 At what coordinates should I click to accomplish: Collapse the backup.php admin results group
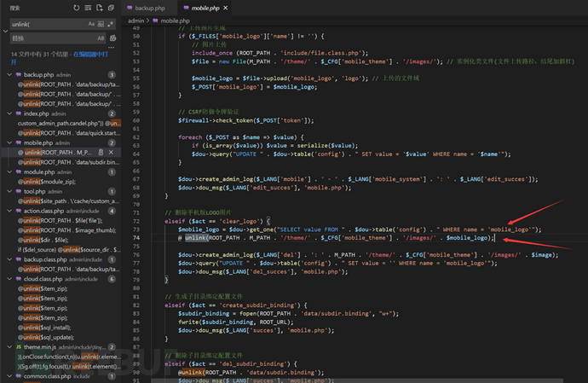[8, 75]
